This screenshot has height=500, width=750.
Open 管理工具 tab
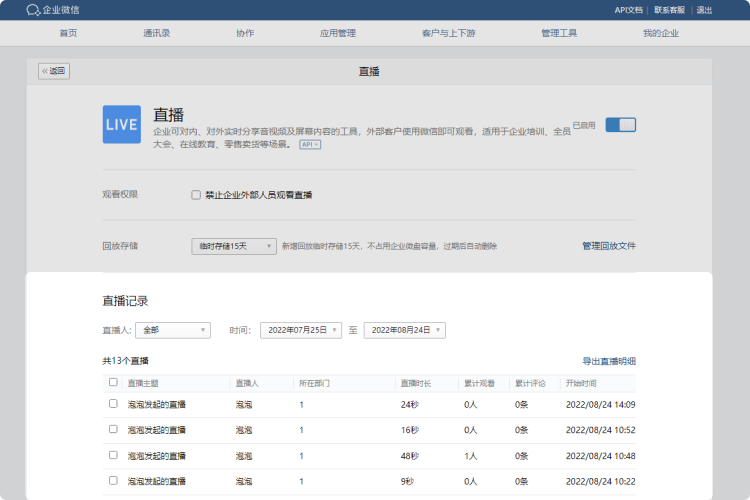pos(559,33)
